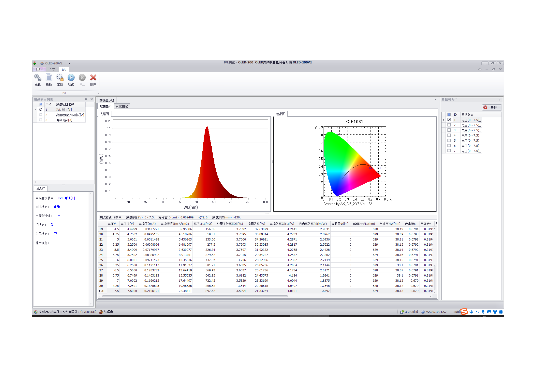Image resolution: width=540 pixels, height=380 pixels.
Task: Tick the second row checkbox in the right list
Action: pos(449,125)
